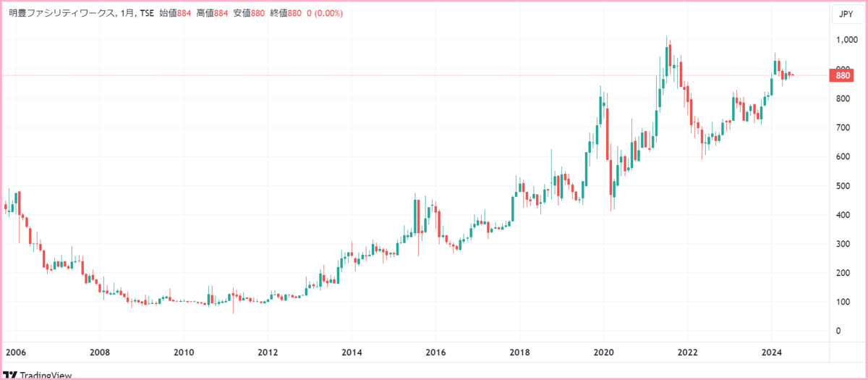Click the 500 price axis label
This screenshot has width=868, height=380.
coord(843,186)
